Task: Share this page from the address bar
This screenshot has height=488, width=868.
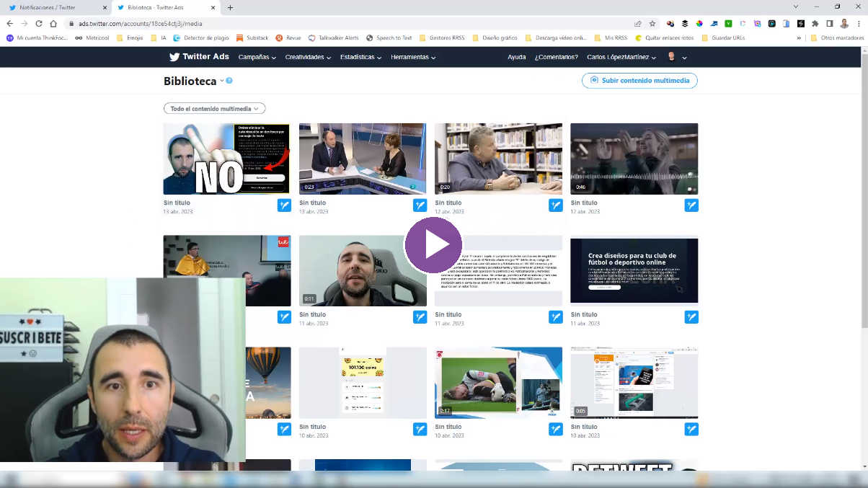Action: pyautogui.click(x=638, y=24)
